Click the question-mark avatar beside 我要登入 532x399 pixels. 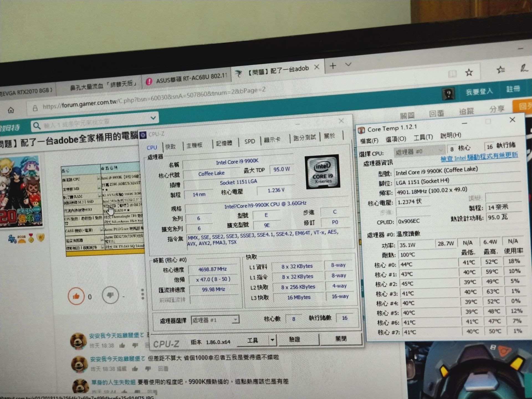click(x=448, y=94)
